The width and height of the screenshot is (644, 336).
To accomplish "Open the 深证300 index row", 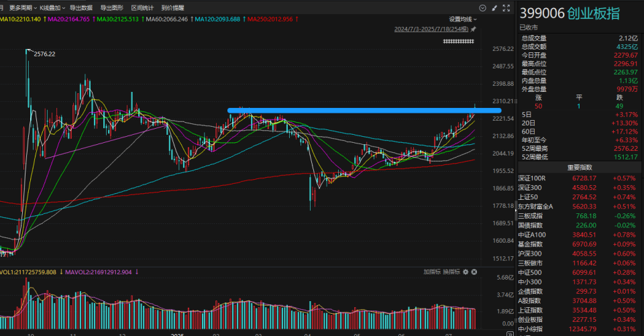I will [577, 188].
